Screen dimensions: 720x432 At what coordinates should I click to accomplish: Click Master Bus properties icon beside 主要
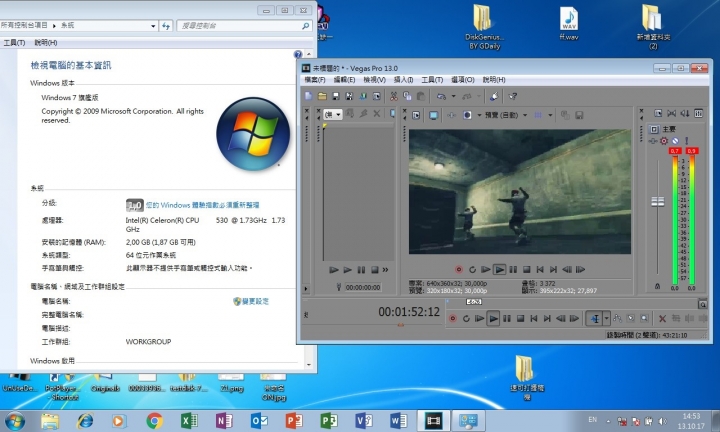pyautogui.click(x=654, y=129)
